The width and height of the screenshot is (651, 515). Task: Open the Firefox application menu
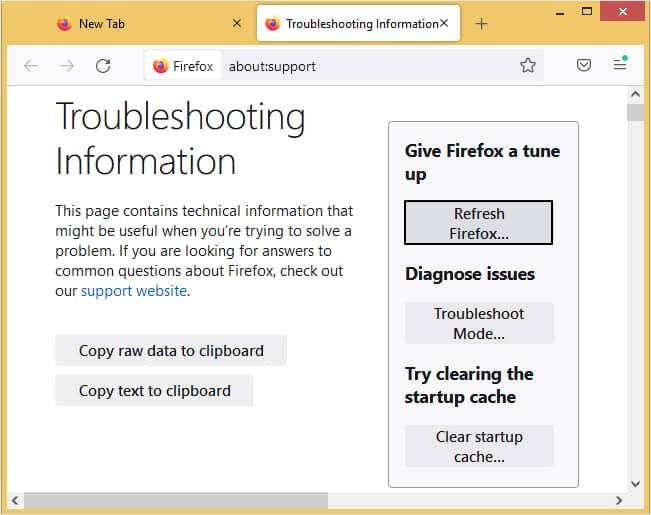click(620, 64)
